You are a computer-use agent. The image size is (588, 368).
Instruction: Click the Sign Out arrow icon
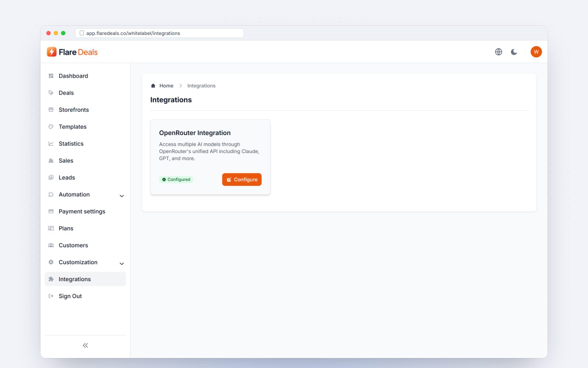[x=51, y=296]
